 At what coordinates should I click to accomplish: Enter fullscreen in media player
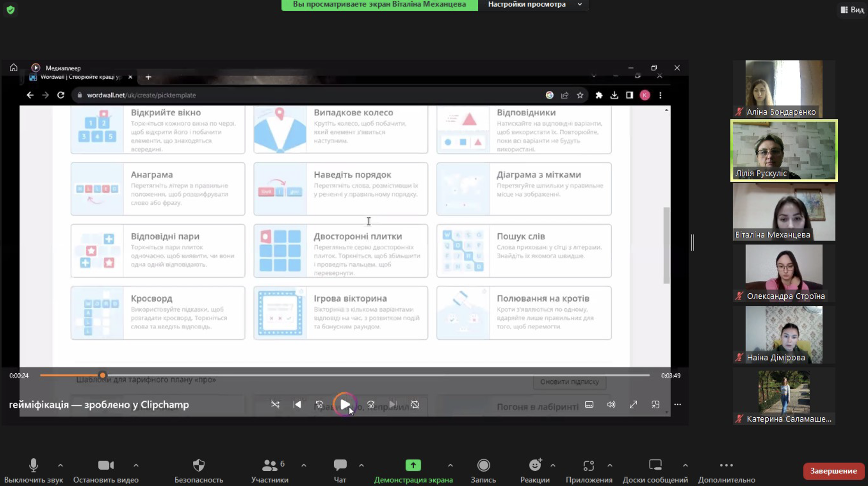pyautogui.click(x=633, y=404)
